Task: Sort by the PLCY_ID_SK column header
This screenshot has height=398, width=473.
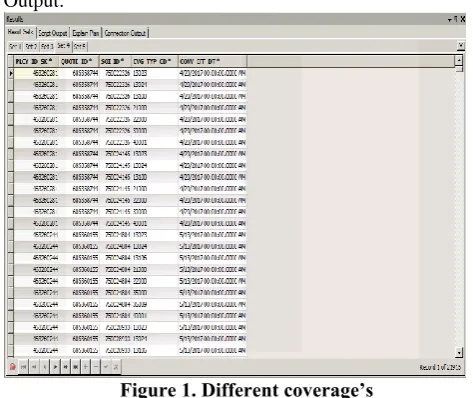Action: 37,61
